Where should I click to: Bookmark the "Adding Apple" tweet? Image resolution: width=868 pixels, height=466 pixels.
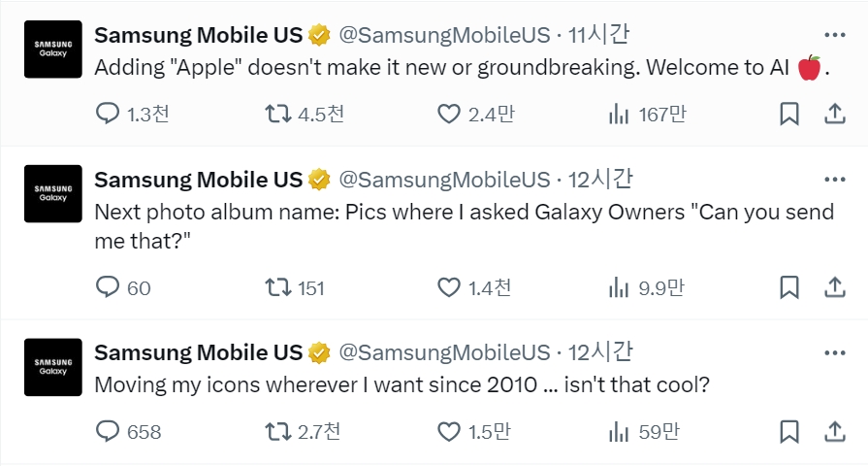788,115
